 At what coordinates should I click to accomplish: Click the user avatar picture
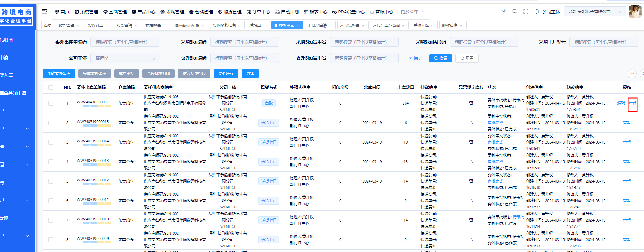point(634,12)
